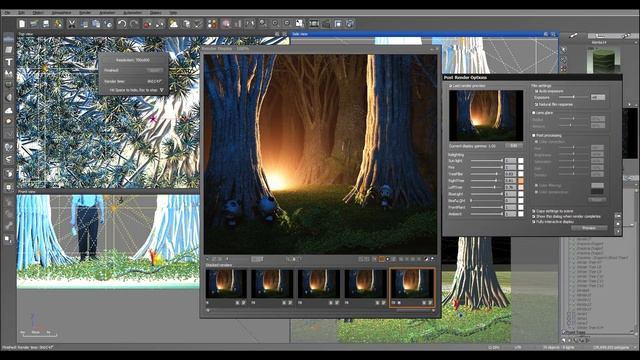Toggle Last render preview checkbox
Image resolution: width=640 pixels, height=360 pixels.
click(451, 86)
